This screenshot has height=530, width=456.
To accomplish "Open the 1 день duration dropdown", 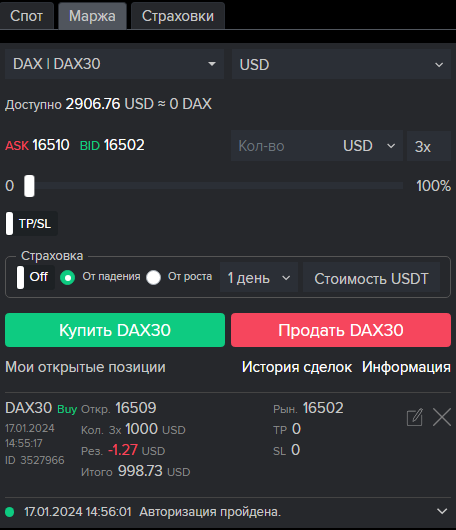I will point(259,278).
